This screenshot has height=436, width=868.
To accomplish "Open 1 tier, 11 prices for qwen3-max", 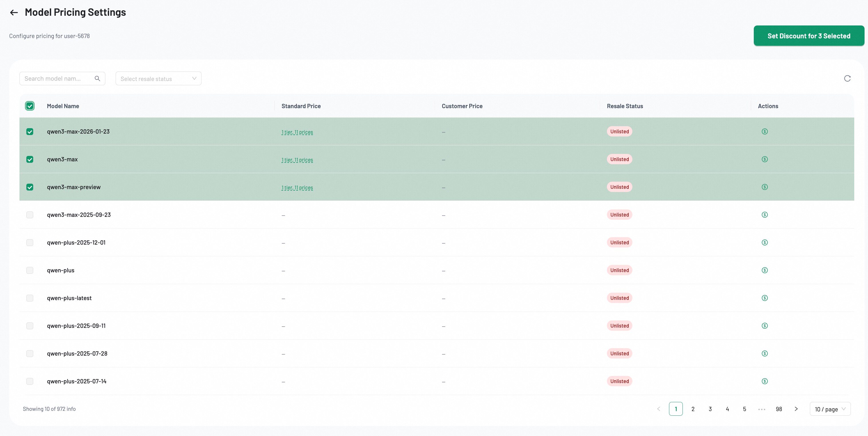I will [x=297, y=160].
